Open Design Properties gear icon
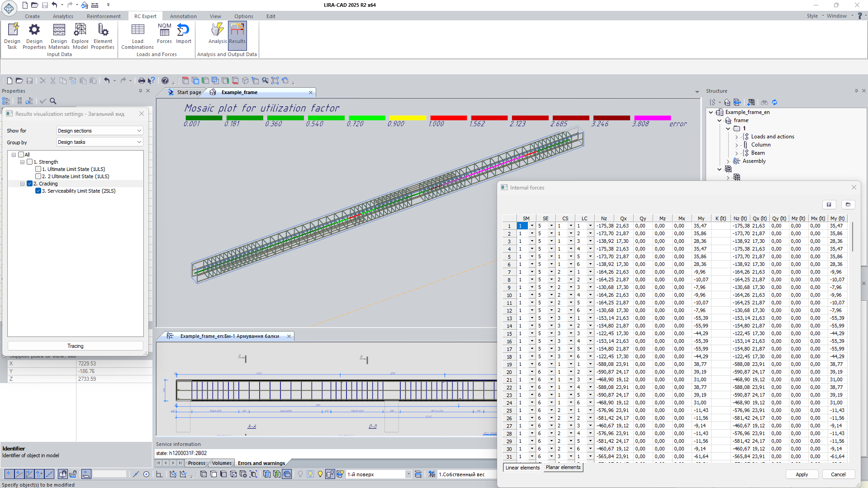Image resolution: width=868 pixels, height=488 pixels. 34,35
